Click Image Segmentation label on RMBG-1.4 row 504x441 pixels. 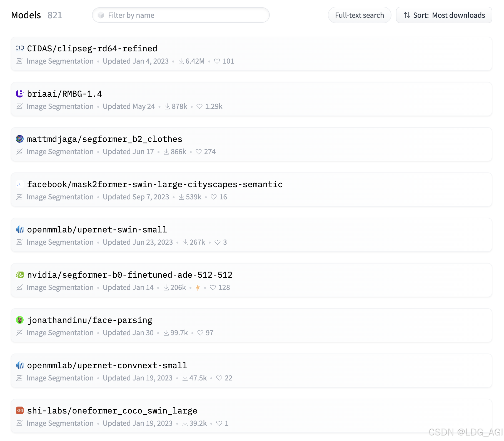point(60,106)
